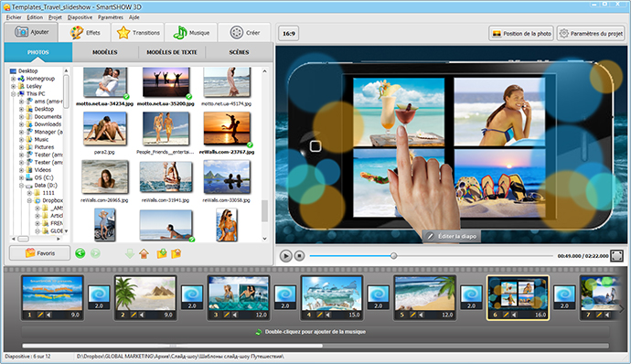
Task: Switch to the Scènes tab
Action: 239,52
